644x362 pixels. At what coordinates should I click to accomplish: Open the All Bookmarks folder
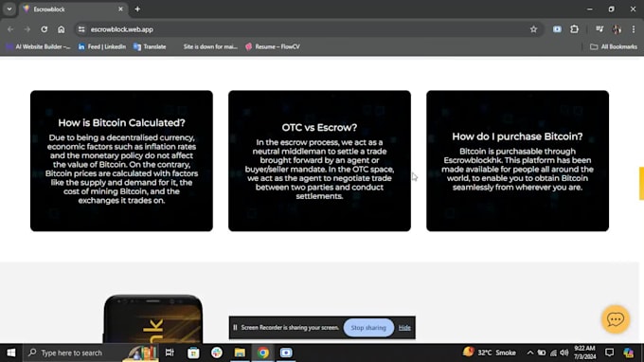point(614,46)
